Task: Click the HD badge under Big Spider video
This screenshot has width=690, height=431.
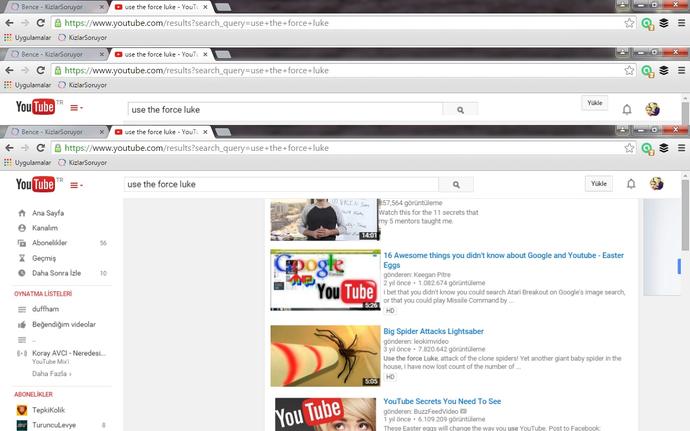Action: [390, 377]
